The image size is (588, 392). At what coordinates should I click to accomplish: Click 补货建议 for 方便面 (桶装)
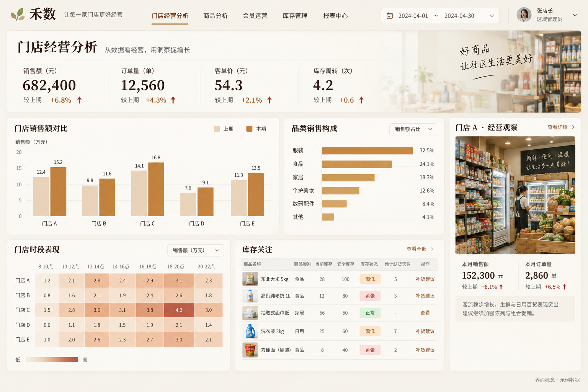pos(425,350)
